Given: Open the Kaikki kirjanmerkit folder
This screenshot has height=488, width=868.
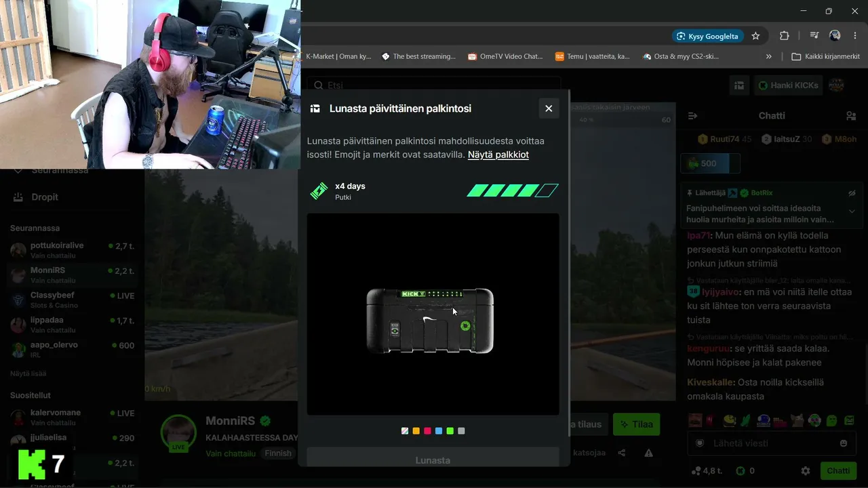Looking at the screenshot, I should point(825,56).
